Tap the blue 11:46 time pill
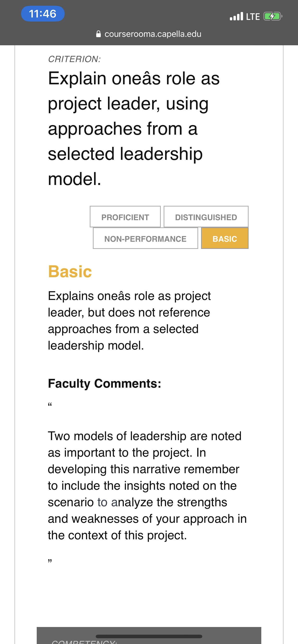The width and height of the screenshot is (298, 644). pos(43,14)
